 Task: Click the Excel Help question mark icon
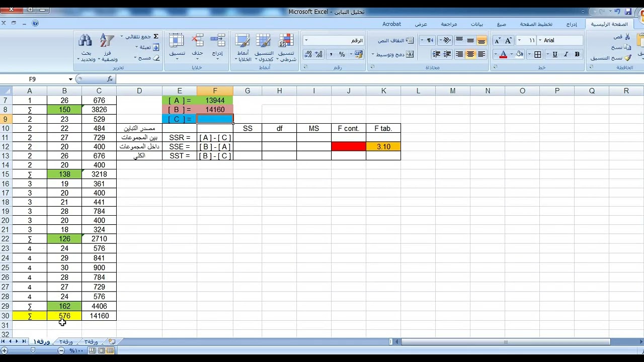click(x=35, y=23)
